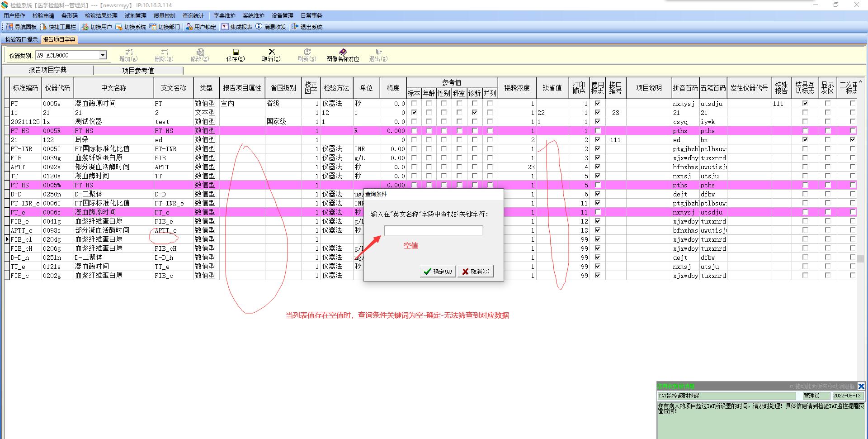Viewport: 868px width, 439px height.
Task: Click 取消(C) in the dictionary toolbar
Action: coord(271,55)
